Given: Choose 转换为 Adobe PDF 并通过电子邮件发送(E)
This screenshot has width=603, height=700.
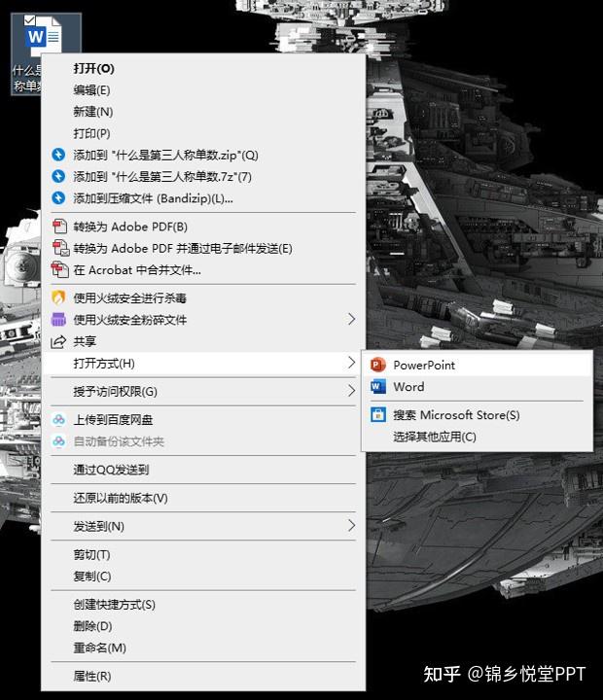Looking at the screenshot, I should pyautogui.click(x=203, y=248).
